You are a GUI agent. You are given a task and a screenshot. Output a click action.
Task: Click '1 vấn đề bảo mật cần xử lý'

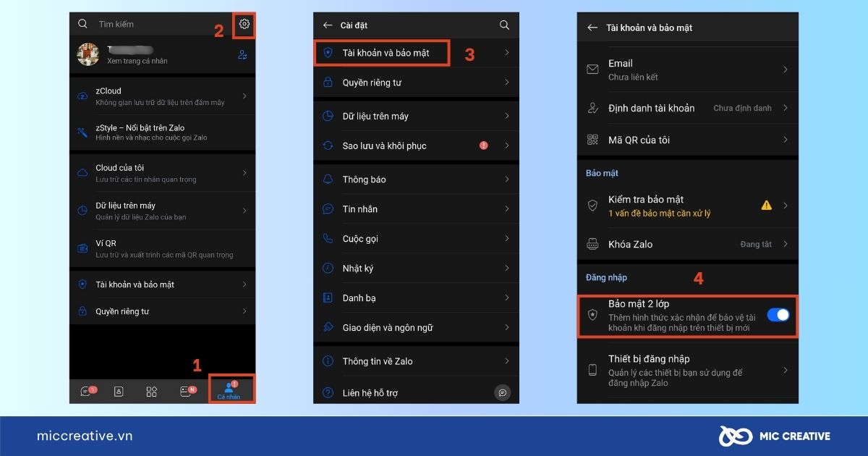click(x=660, y=214)
